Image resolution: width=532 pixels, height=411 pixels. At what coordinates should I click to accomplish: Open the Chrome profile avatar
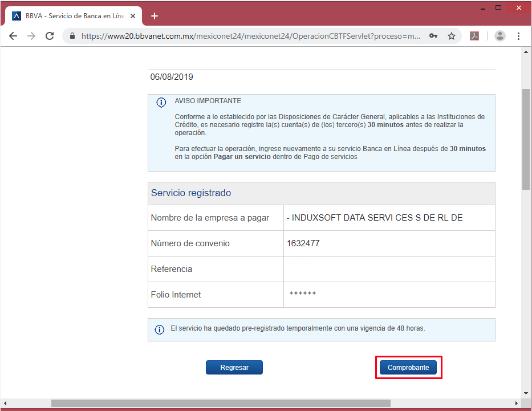click(x=500, y=36)
